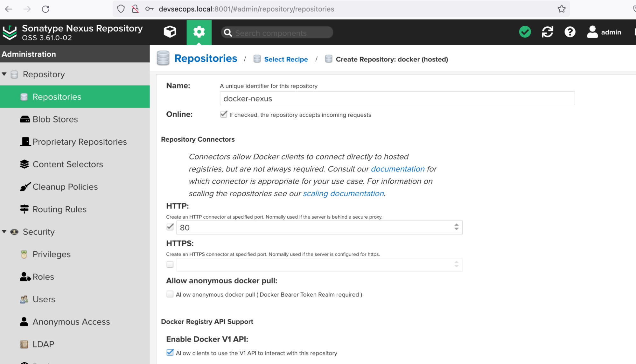Click the Browse cube icon in header
636x364 pixels.
(170, 32)
